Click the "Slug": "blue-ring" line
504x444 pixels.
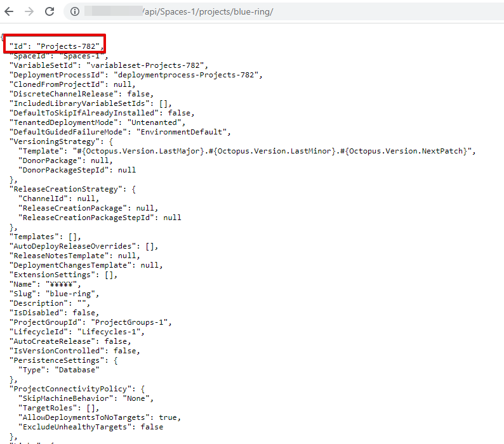55,294
